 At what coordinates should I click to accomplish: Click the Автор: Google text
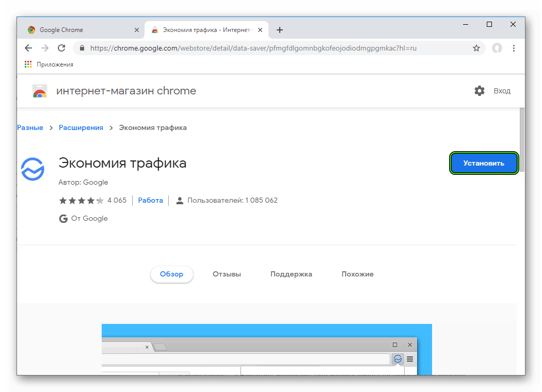tap(83, 183)
